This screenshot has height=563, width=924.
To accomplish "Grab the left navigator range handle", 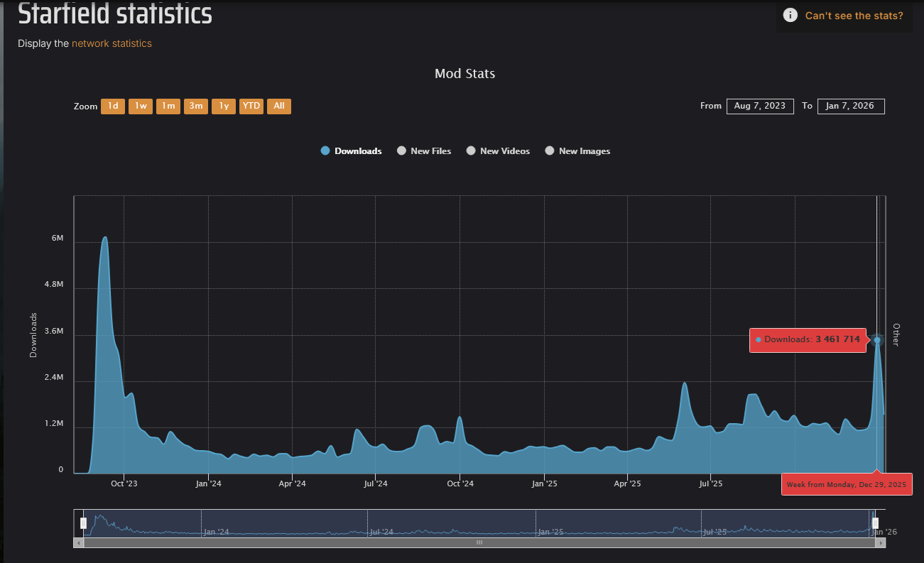I will click(x=83, y=523).
